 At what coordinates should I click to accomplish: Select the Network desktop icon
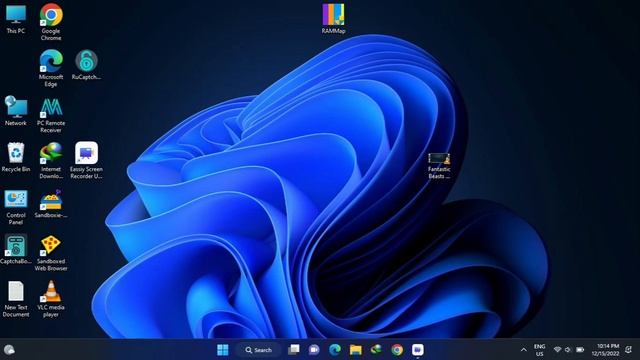tap(16, 111)
